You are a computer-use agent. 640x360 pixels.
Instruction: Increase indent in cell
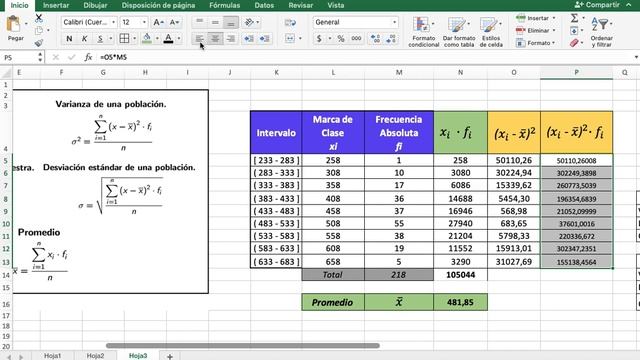tap(264, 39)
